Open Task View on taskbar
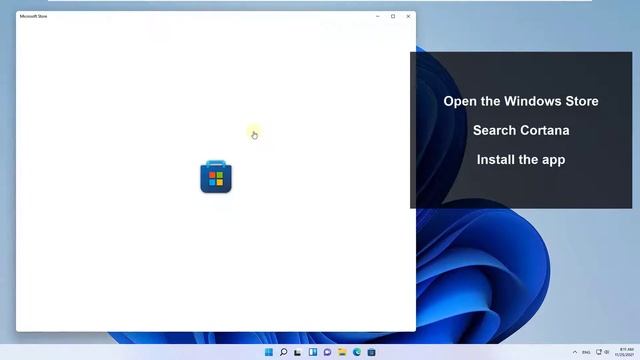640x360 pixels. (298, 352)
